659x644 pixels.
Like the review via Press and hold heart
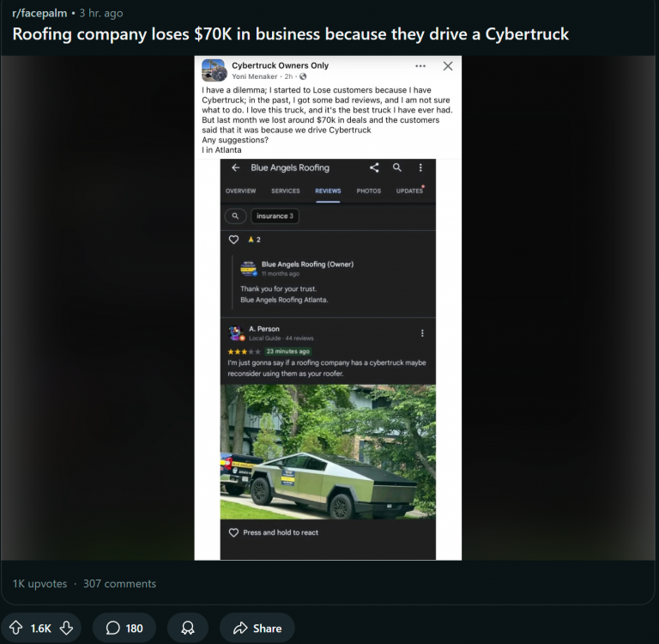(x=233, y=532)
